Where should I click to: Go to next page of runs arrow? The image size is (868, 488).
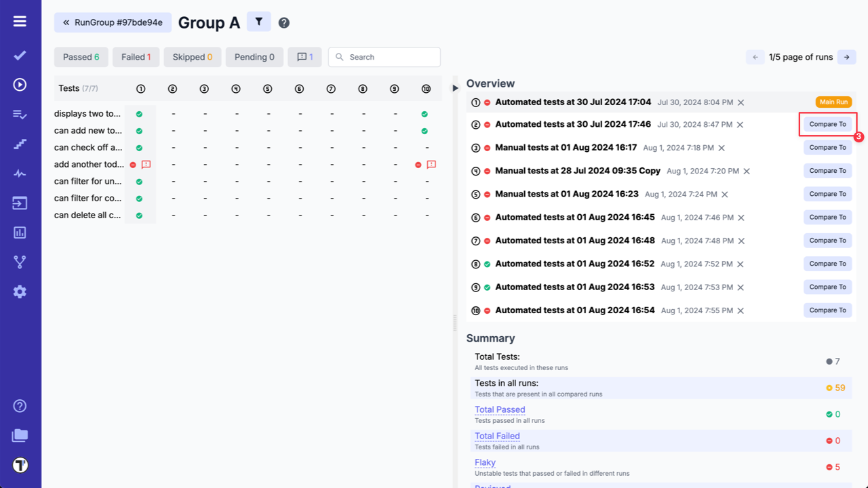pyautogui.click(x=846, y=57)
